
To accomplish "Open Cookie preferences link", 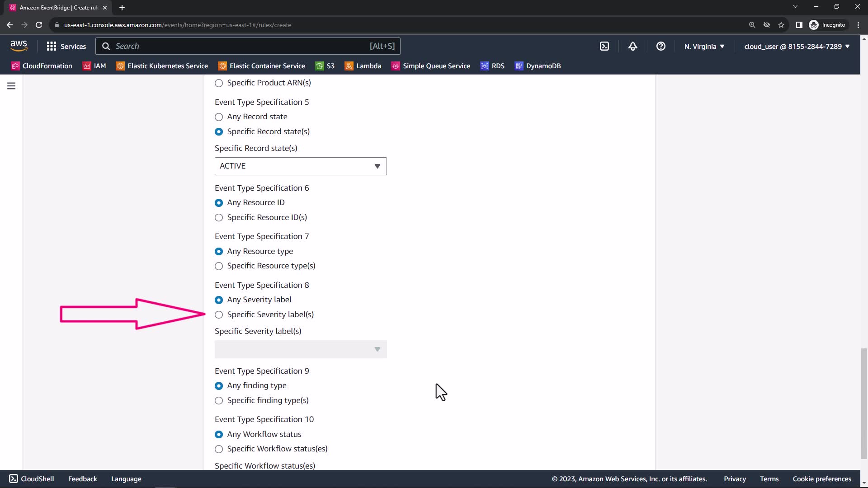I will [821, 479].
